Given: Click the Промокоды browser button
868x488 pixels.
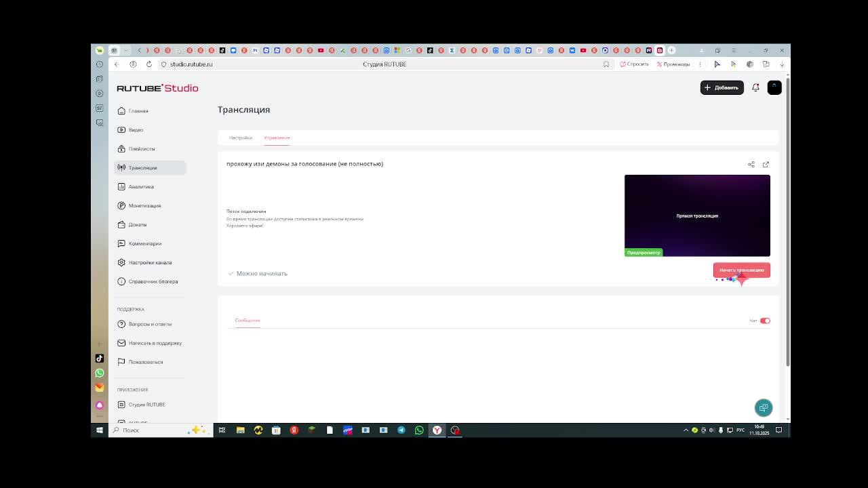Looking at the screenshot, I should (x=673, y=64).
